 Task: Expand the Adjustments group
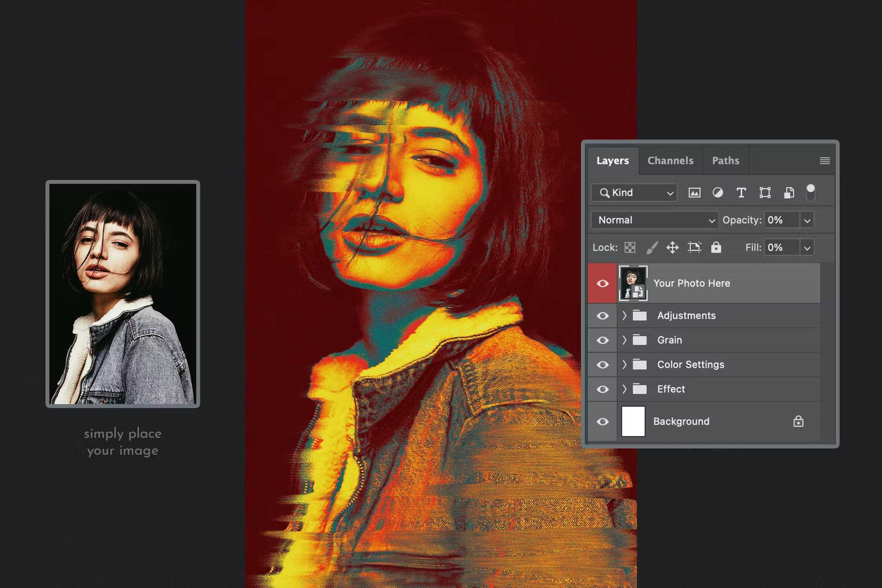tap(624, 316)
